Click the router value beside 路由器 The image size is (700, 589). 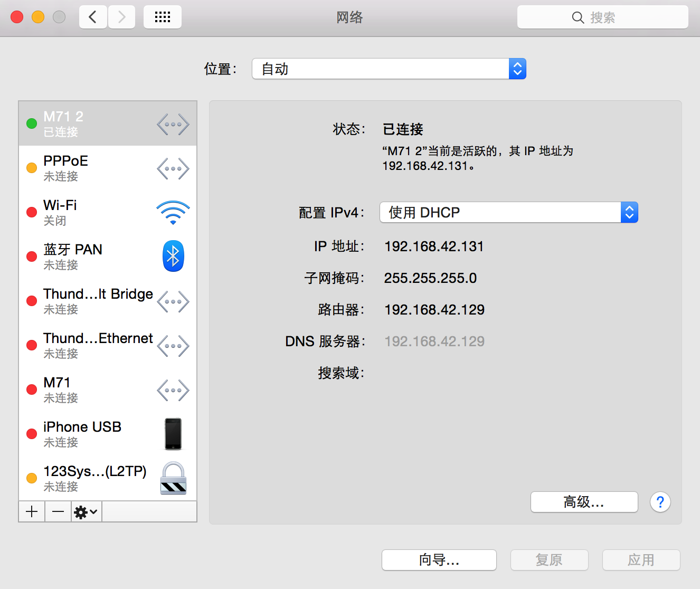[434, 310]
